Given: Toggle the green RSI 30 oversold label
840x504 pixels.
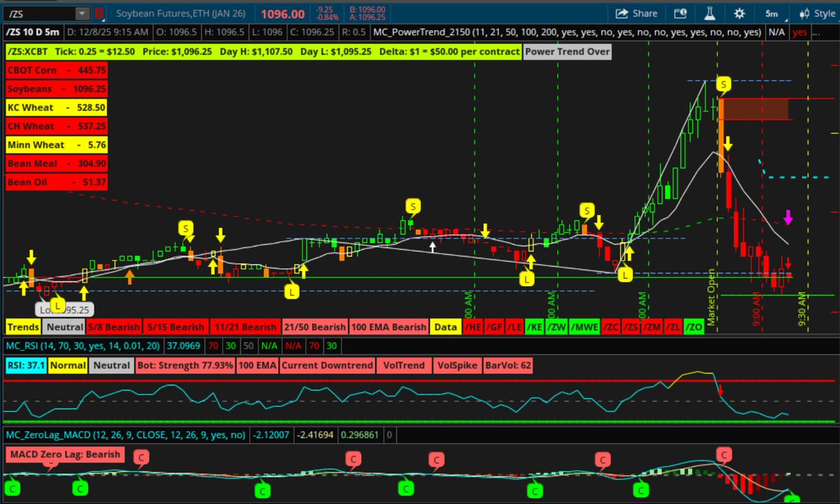Looking at the screenshot, I should pyautogui.click(x=230, y=346).
